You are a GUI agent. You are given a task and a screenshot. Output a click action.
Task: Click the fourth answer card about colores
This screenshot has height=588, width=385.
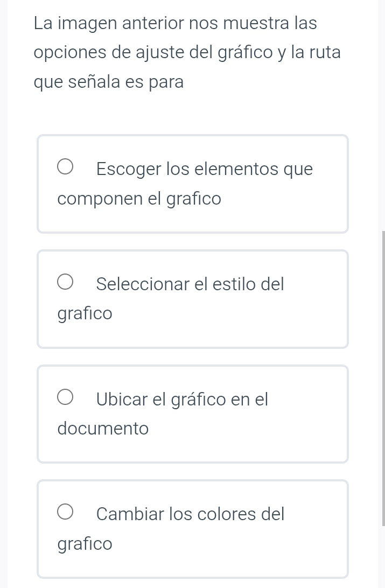coord(192,528)
